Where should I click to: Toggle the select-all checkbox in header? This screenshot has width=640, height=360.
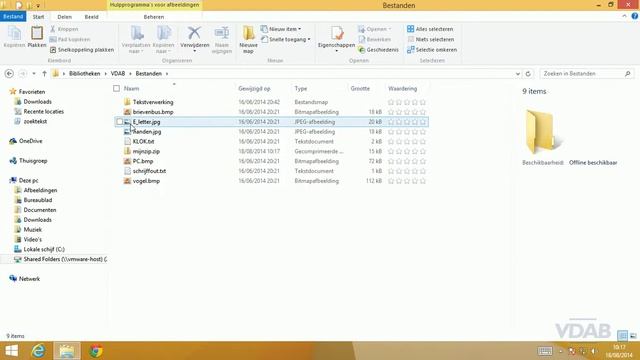pos(116,88)
